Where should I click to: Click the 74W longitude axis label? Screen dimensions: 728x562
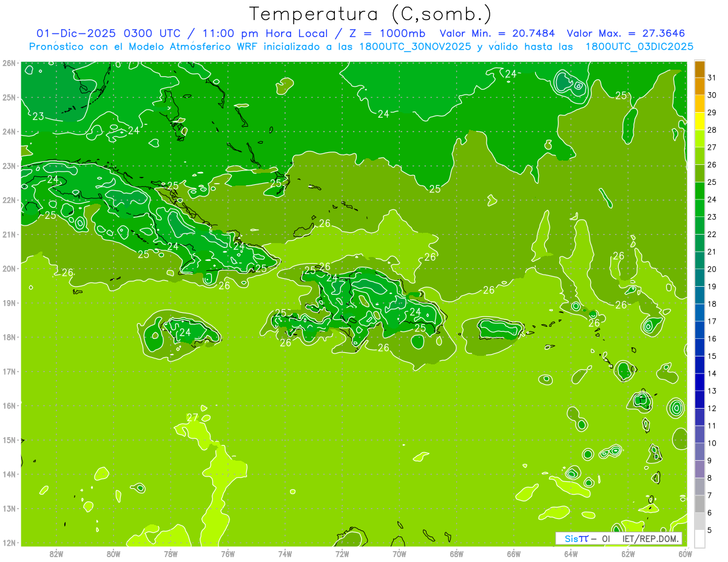[x=285, y=554]
